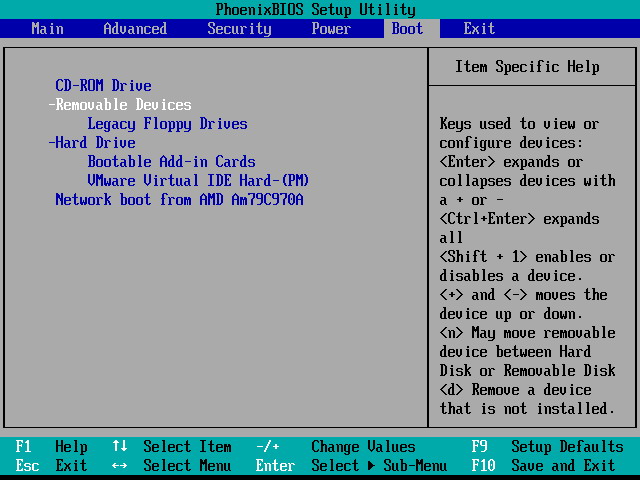Open the Exit menu tab
640x480 pixels.
(479, 29)
